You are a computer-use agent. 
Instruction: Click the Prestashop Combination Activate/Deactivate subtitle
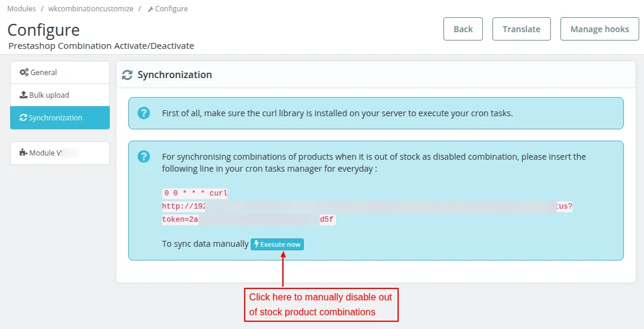[101, 46]
